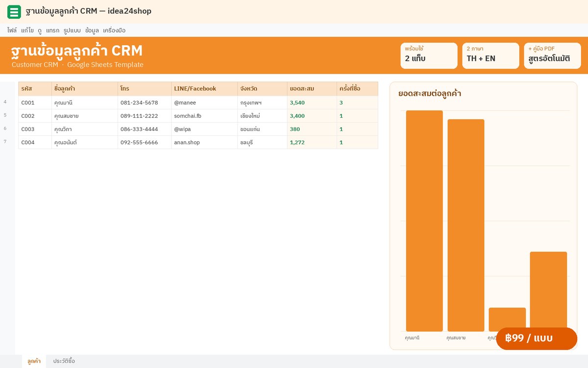The width and height of the screenshot is (588, 368).
Task: Click the @manee contact cell
Action: click(x=204, y=103)
